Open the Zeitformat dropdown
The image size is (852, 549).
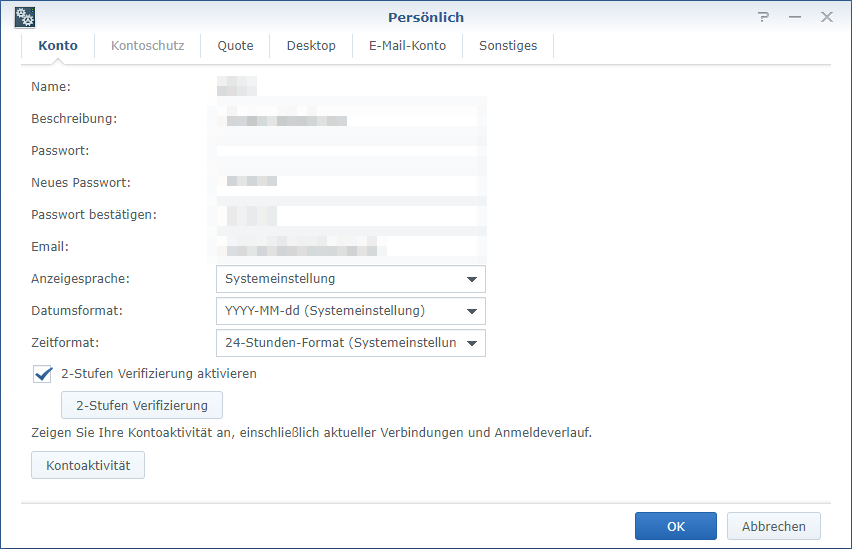(351, 343)
